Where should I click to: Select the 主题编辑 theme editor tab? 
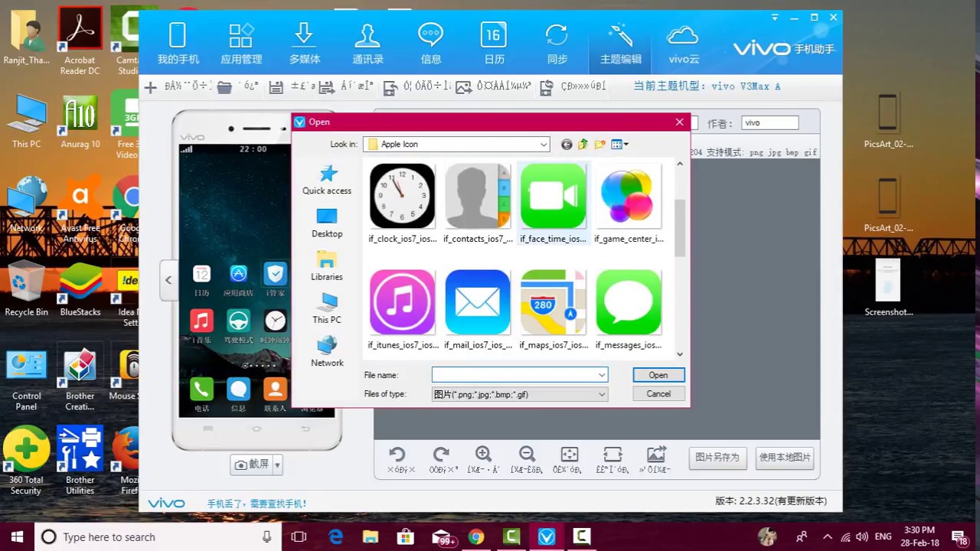[x=620, y=43]
